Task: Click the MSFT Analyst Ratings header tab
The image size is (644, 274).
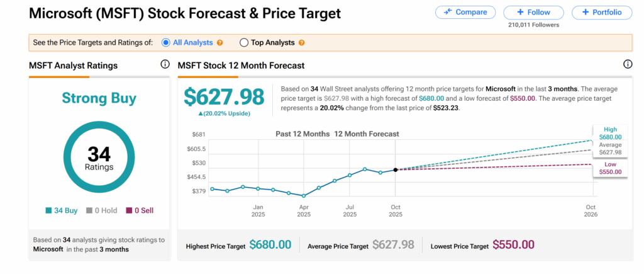Action: (x=73, y=66)
